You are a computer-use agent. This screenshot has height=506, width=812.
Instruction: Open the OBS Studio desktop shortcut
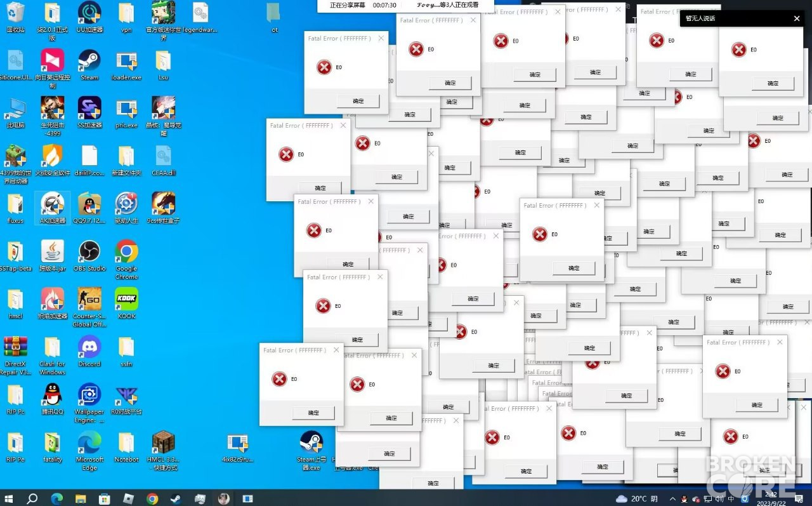(x=89, y=256)
